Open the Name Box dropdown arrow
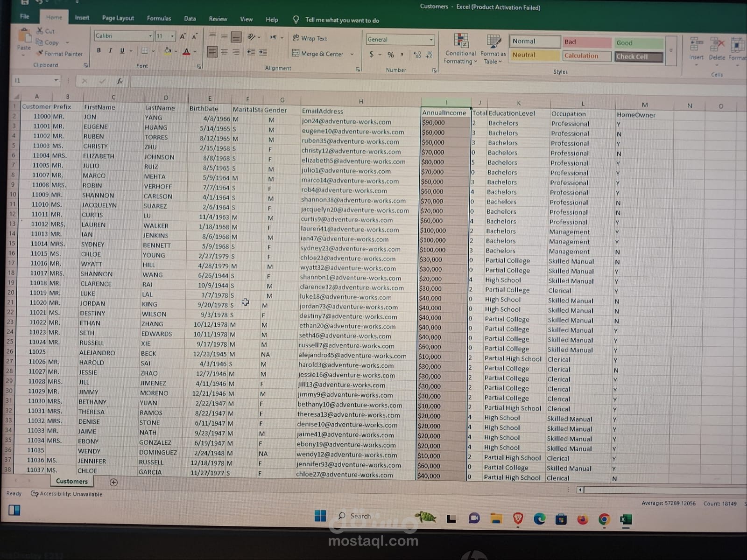 [56, 80]
